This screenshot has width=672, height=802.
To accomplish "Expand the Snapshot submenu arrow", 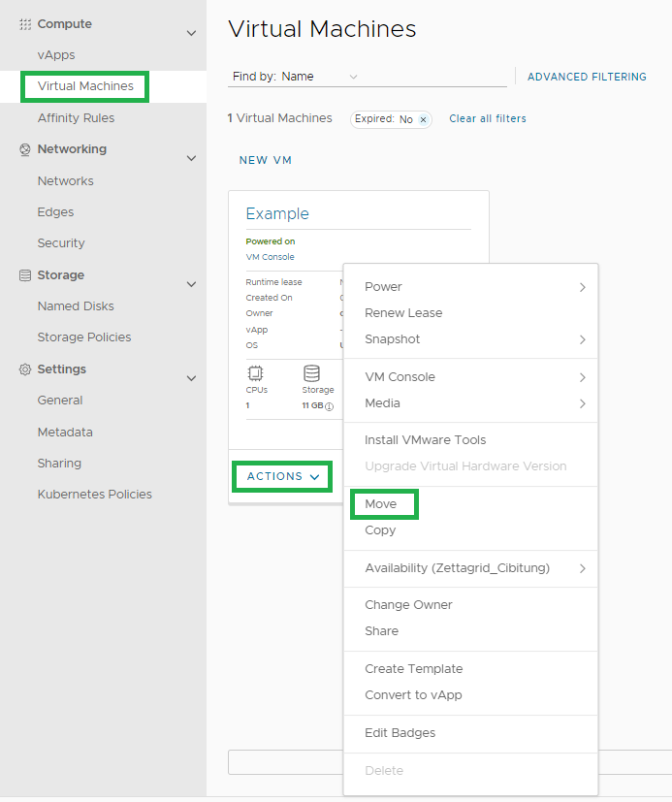I will click(x=583, y=339).
